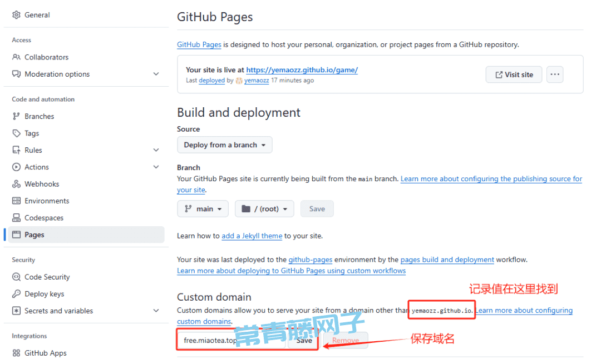
Task: Open the yemaozz user profile link
Action: [257, 81]
